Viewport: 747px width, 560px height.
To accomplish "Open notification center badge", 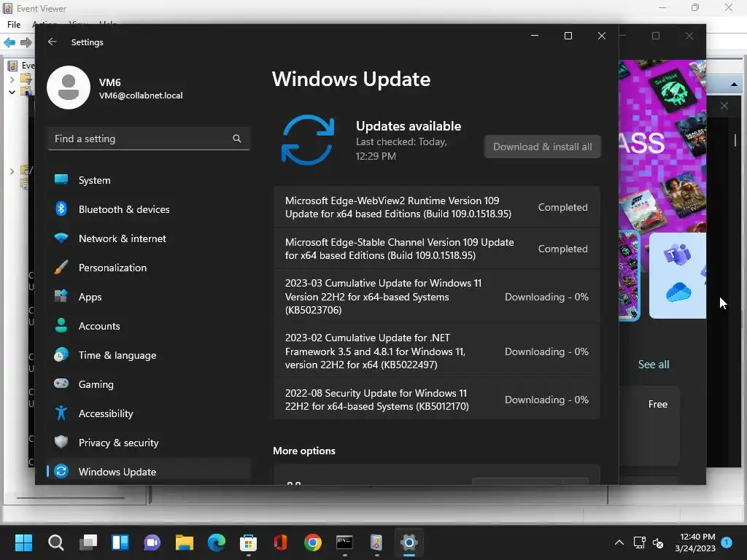I will 727,542.
